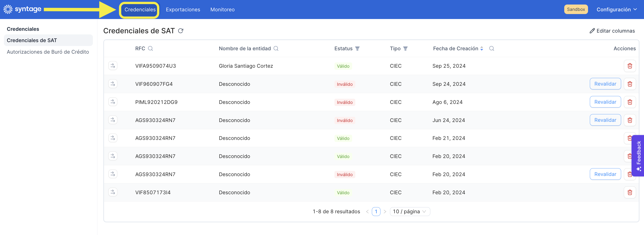Sort by Fecha de Creación
The height and width of the screenshot is (235, 644).
[x=482, y=48]
